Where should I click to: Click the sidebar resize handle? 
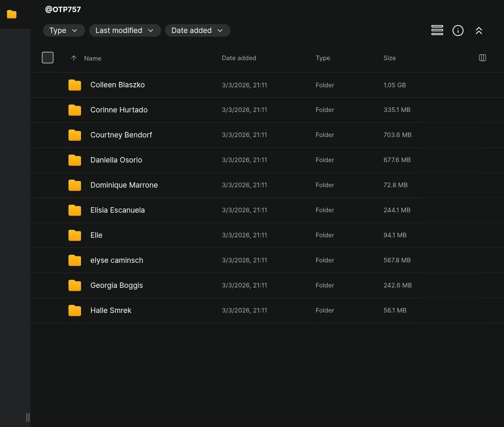(x=28, y=417)
